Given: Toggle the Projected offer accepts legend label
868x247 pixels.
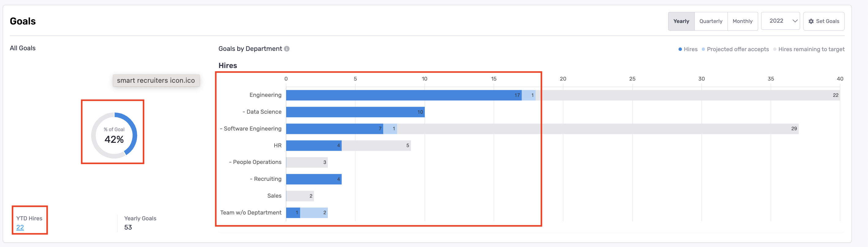Looking at the screenshot, I should click(738, 49).
